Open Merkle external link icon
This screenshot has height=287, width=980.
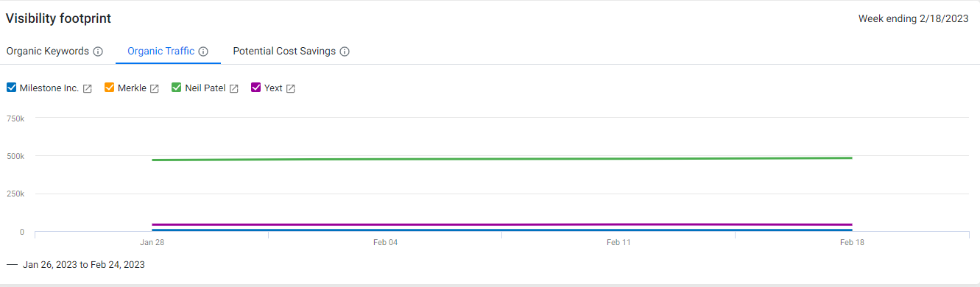point(155,88)
